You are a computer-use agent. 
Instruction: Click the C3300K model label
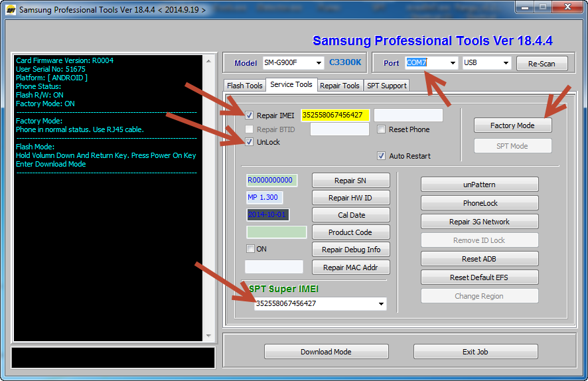(x=345, y=62)
